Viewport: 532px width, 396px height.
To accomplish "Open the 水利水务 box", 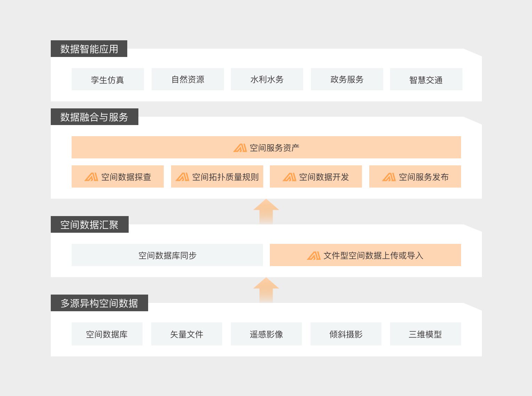I will click(267, 79).
